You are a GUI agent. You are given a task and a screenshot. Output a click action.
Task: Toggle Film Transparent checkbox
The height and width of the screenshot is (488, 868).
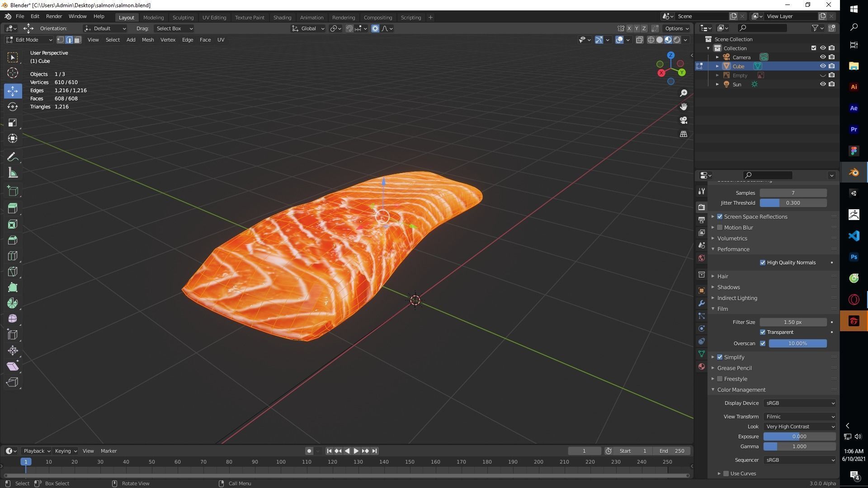pyautogui.click(x=763, y=332)
